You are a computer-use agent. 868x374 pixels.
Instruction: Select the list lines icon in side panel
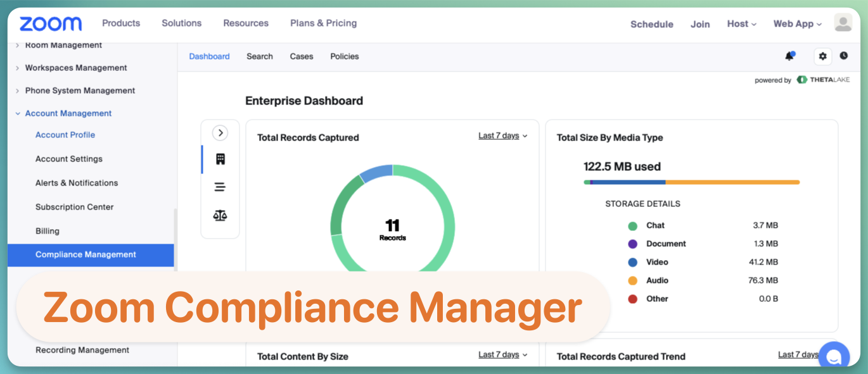(220, 187)
